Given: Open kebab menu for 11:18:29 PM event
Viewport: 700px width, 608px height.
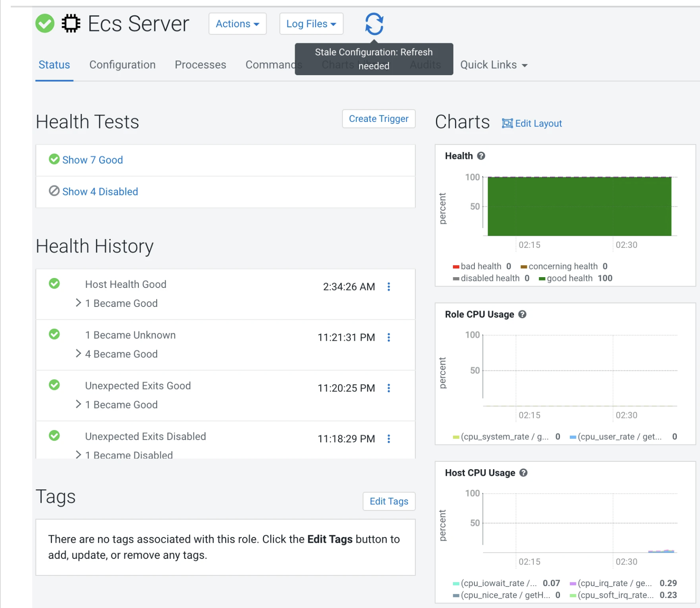Looking at the screenshot, I should (x=389, y=439).
